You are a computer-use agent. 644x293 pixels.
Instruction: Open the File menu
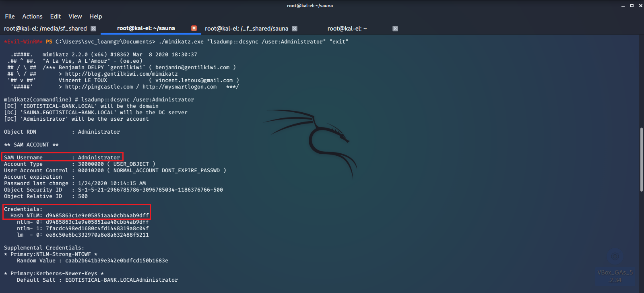pyautogui.click(x=10, y=17)
